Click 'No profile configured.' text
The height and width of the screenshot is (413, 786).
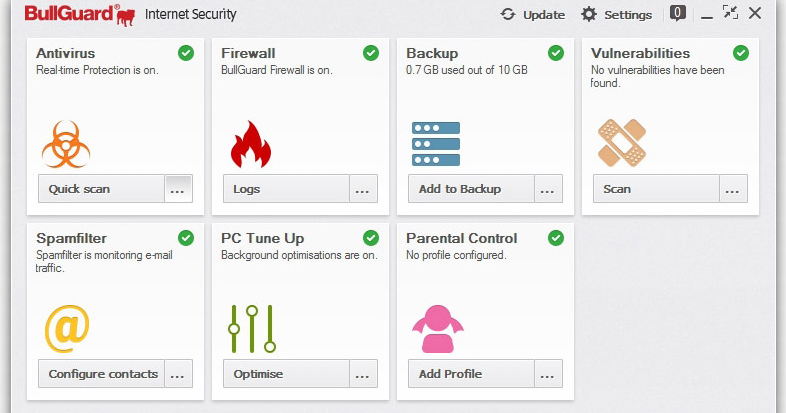[456, 255]
